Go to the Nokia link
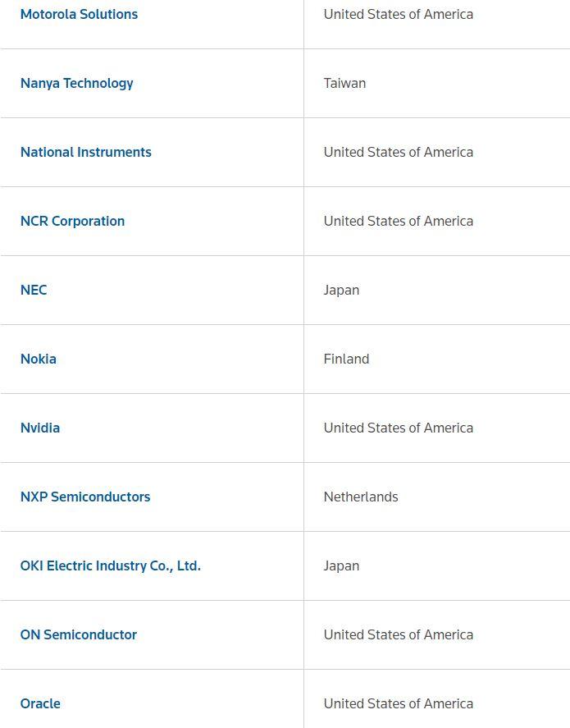The height and width of the screenshot is (728, 570). pyautogui.click(x=38, y=359)
